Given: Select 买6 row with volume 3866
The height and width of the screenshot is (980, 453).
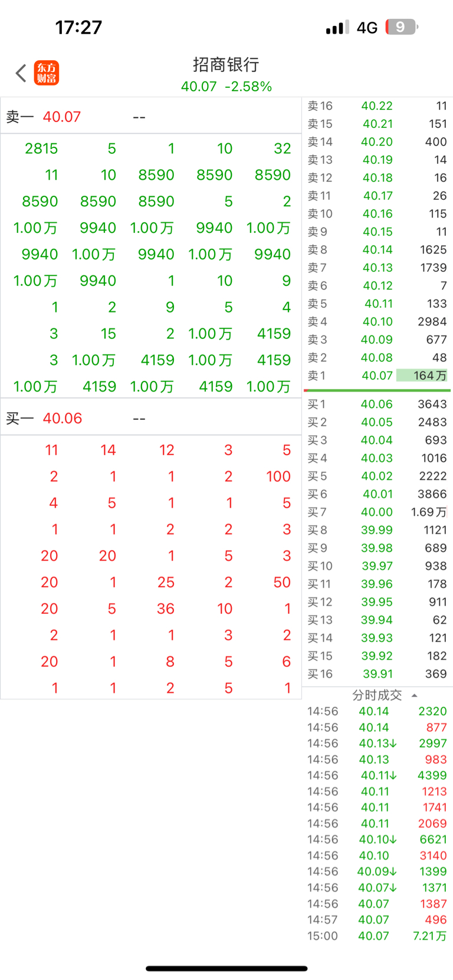Looking at the screenshot, I should (x=377, y=494).
